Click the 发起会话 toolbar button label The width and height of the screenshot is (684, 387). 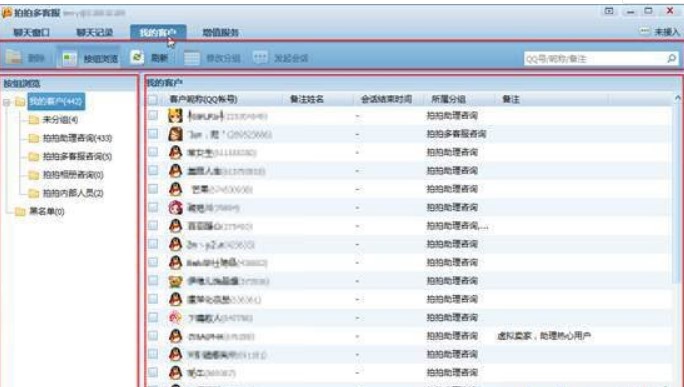291,58
